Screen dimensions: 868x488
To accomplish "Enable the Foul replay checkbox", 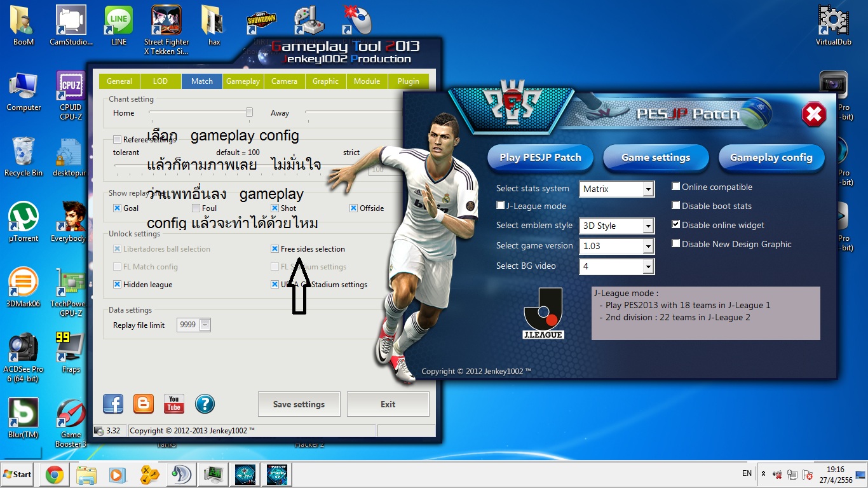I will pos(196,208).
